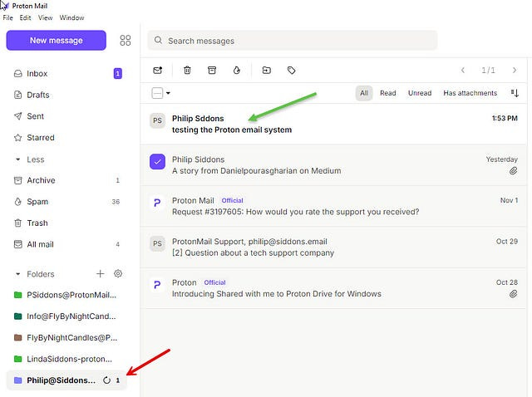Open Inbox folder
Screen dimensions: 532x397
tap(66, 74)
